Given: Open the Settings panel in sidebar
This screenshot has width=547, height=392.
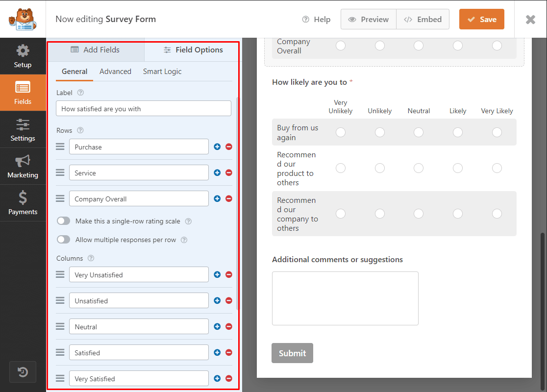Looking at the screenshot, I should pos(23,130).
